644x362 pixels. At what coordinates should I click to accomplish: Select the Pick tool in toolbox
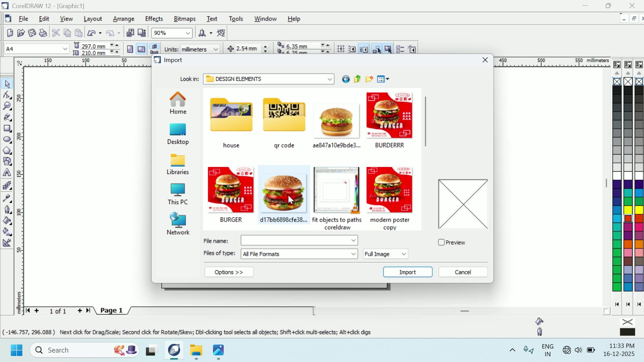point(7,84)
